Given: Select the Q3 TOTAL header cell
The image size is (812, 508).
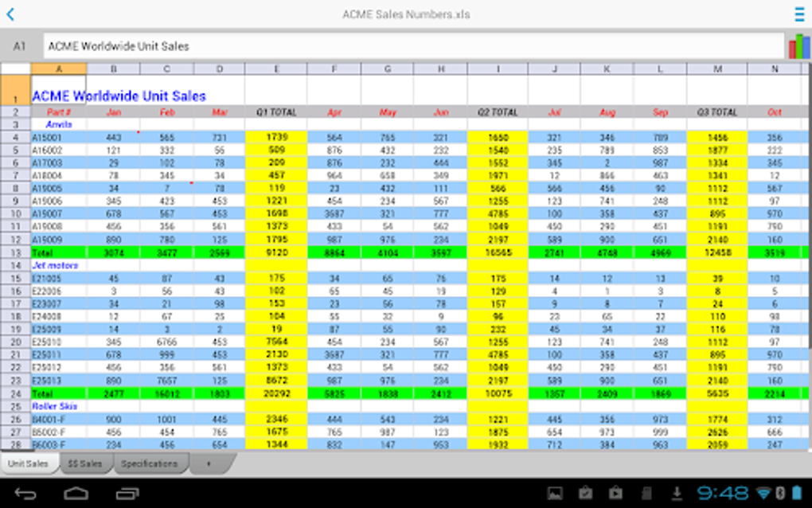Looking at the screenshot, I should 717,111.
